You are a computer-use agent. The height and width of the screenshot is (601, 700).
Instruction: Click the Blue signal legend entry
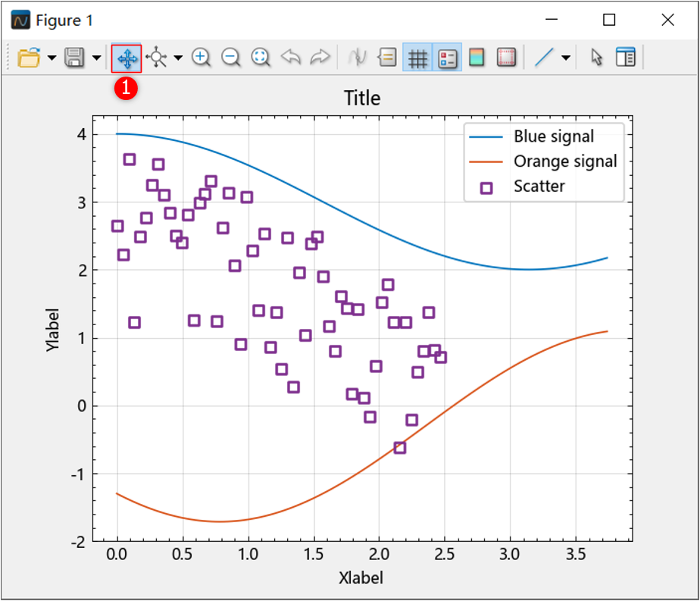point(553,136)
